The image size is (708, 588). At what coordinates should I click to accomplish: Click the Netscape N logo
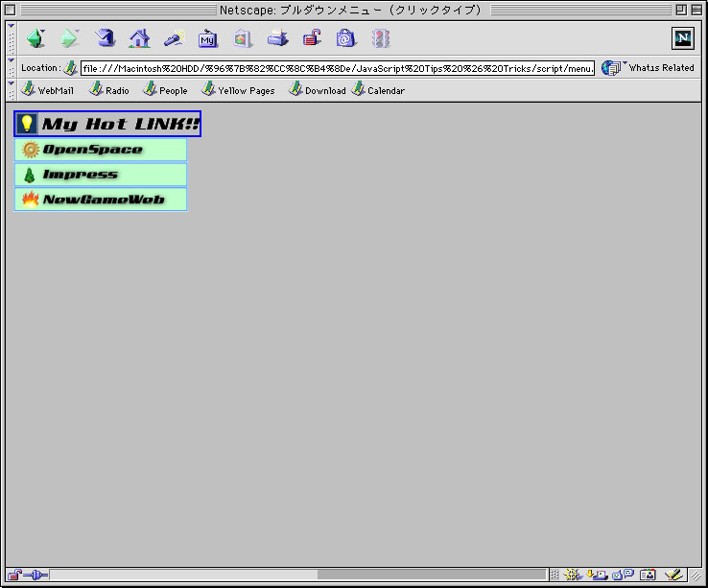coord(682,38)
